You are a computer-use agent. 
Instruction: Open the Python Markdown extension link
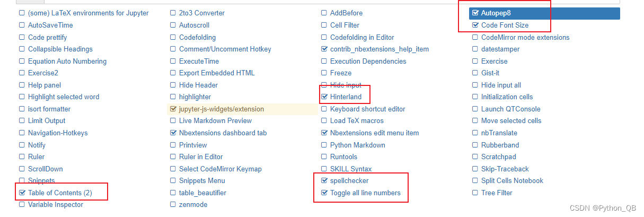click(357, 145)
